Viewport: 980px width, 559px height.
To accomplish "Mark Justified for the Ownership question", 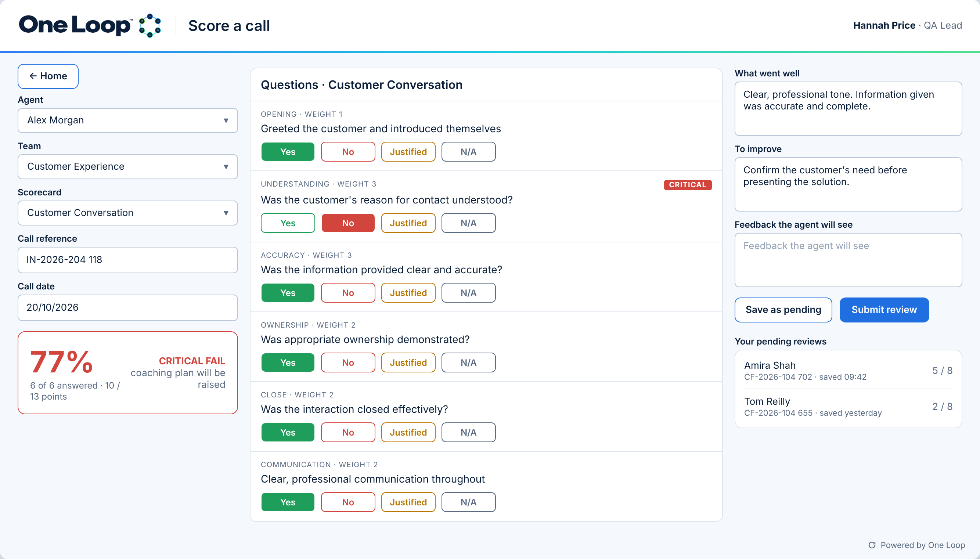I will click(x=408, y=363).
